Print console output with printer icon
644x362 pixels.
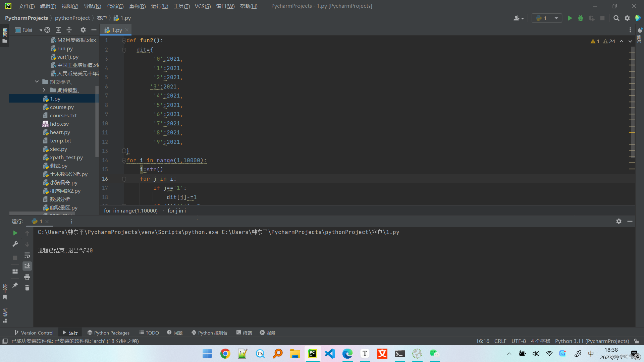pos(27,277)
